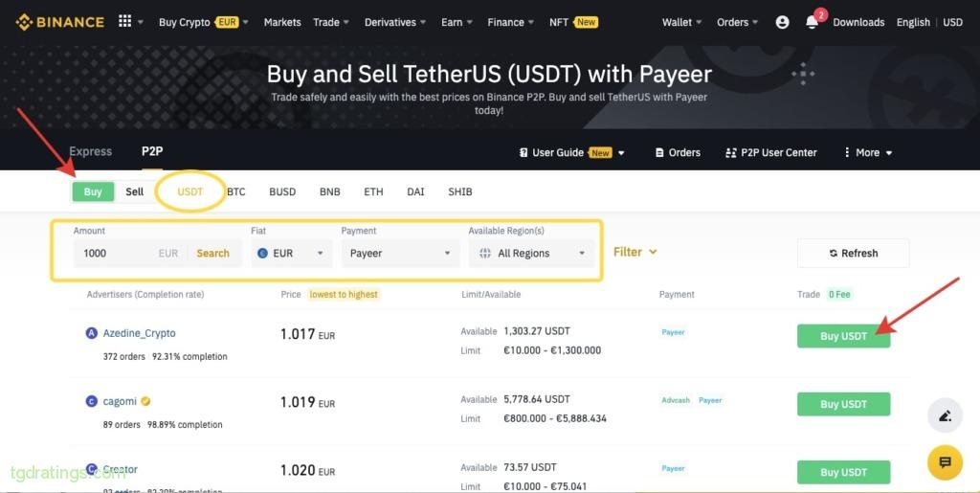Click Search in the Amount field
Screen dimensions: 980x493
point(213,253)
